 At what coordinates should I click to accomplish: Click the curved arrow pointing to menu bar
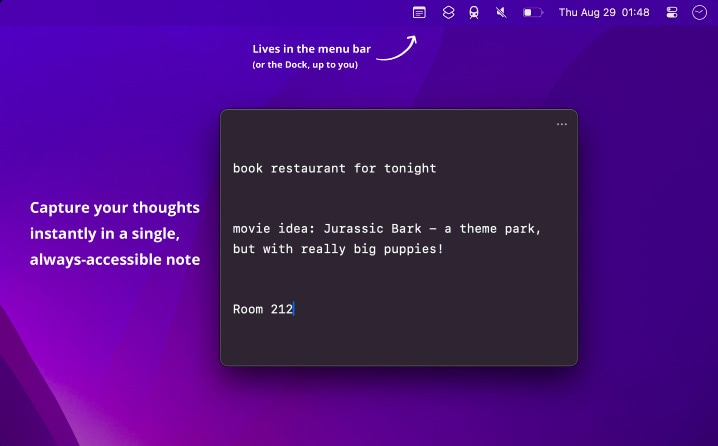pos(397,48)
